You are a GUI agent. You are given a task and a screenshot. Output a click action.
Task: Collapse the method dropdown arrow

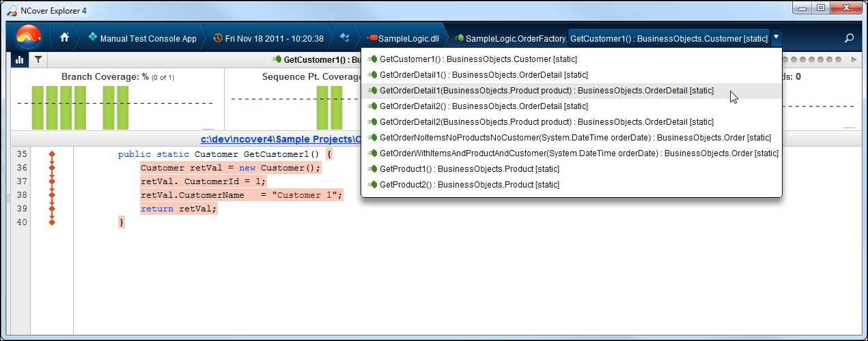pyautogui.click(x=777, y=38)
